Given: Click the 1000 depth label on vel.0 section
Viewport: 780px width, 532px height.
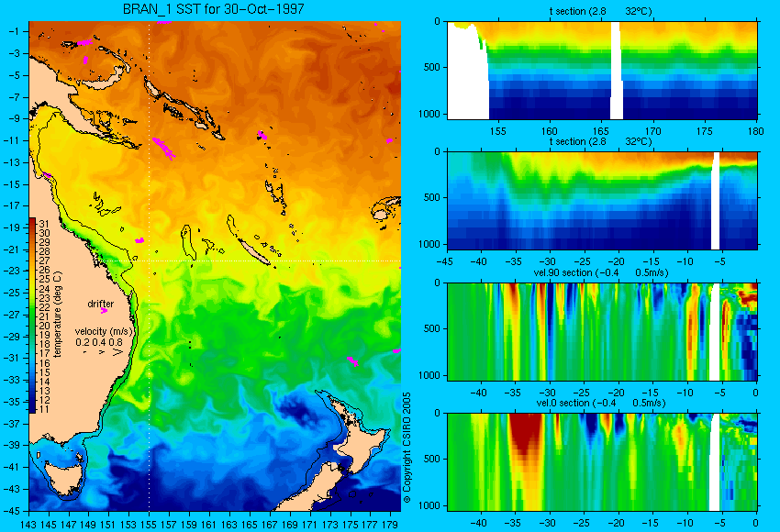Looking at the screenshot, I should pos(429,505).
